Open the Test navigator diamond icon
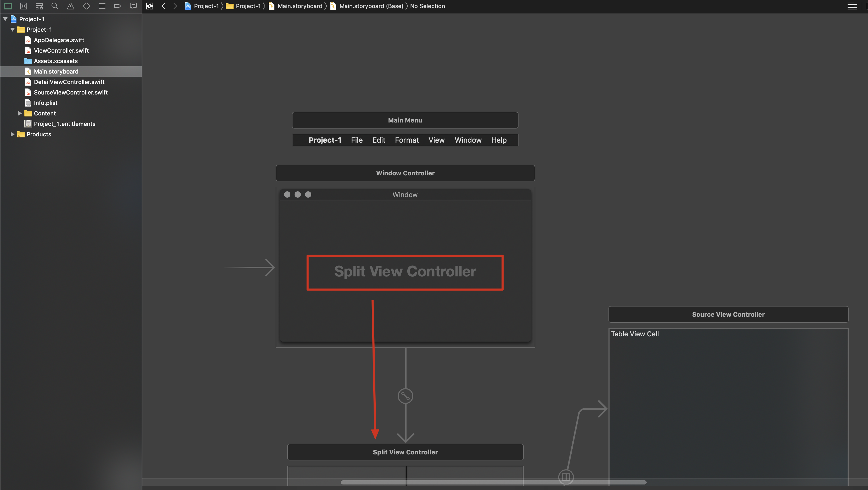 pyautogui.click(x=86, y=6)
